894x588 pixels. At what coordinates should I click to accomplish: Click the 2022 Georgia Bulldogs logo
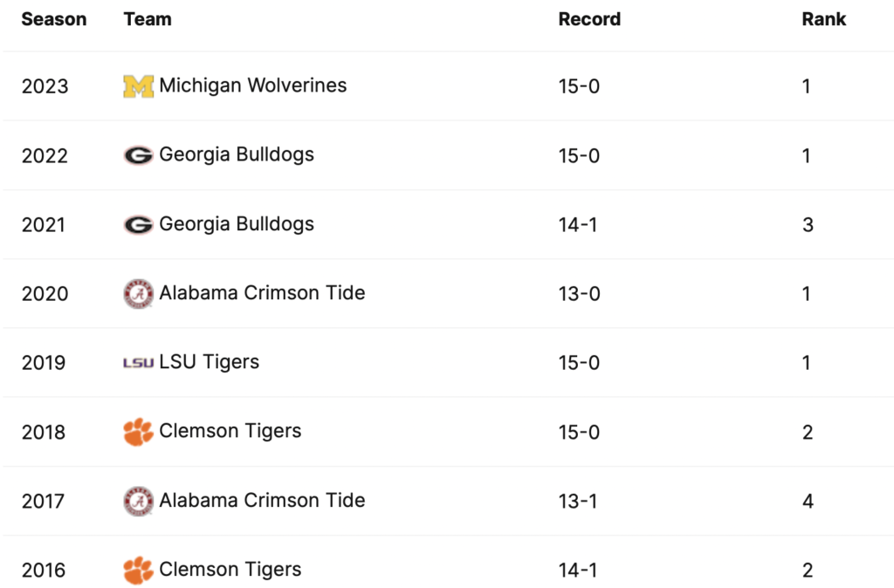pyautogui.click(x=138, y=155)
